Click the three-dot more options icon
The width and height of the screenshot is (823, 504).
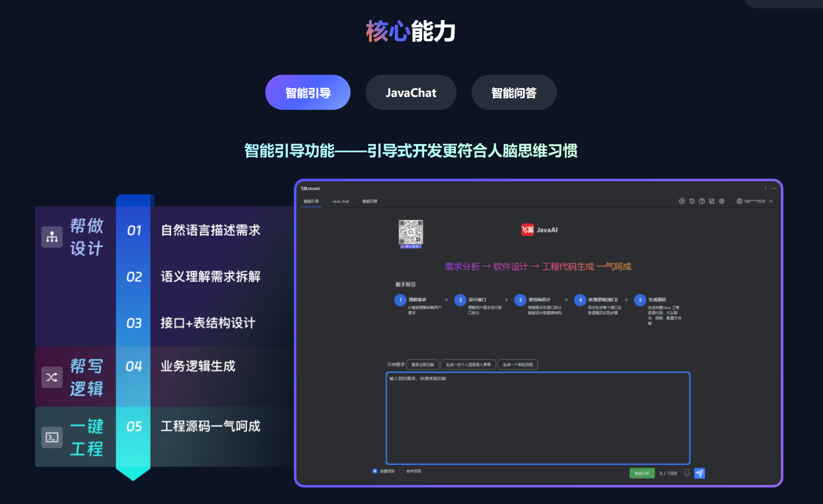pyautogui.click(x=765, y=188)
